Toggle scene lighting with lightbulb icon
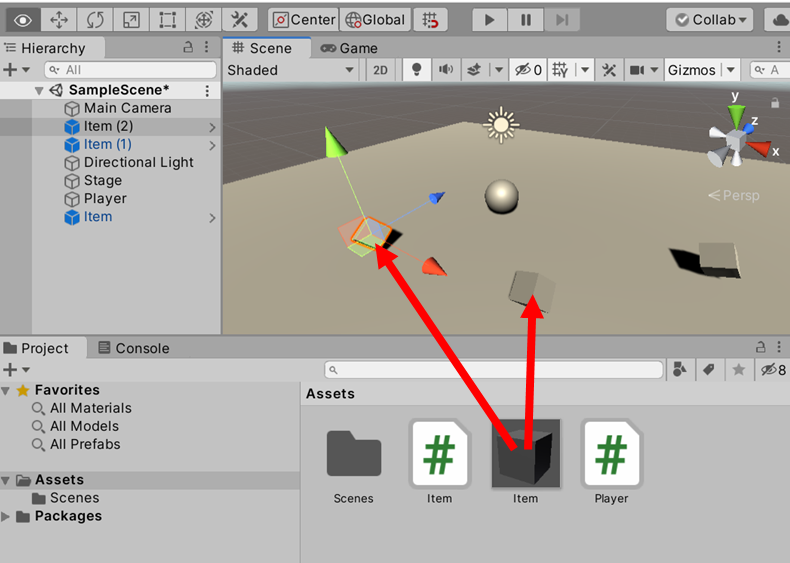 (416, 70)
